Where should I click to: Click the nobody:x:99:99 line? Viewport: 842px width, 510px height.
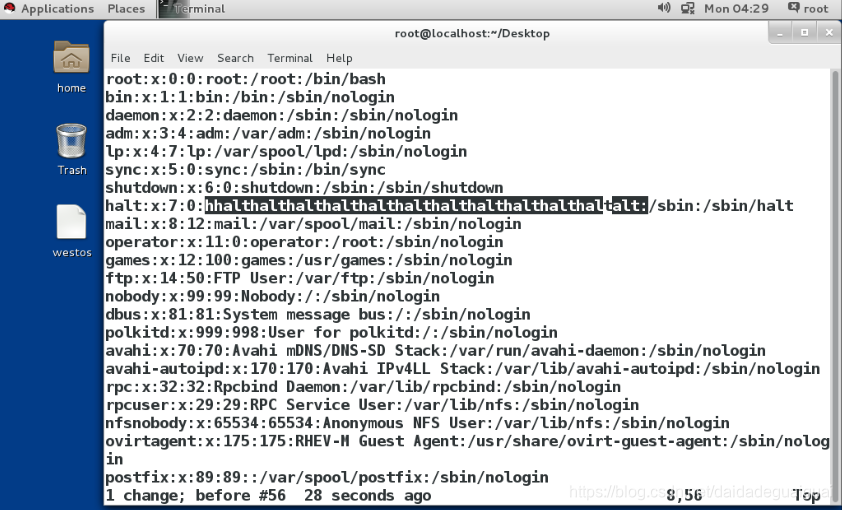(272, 296)
